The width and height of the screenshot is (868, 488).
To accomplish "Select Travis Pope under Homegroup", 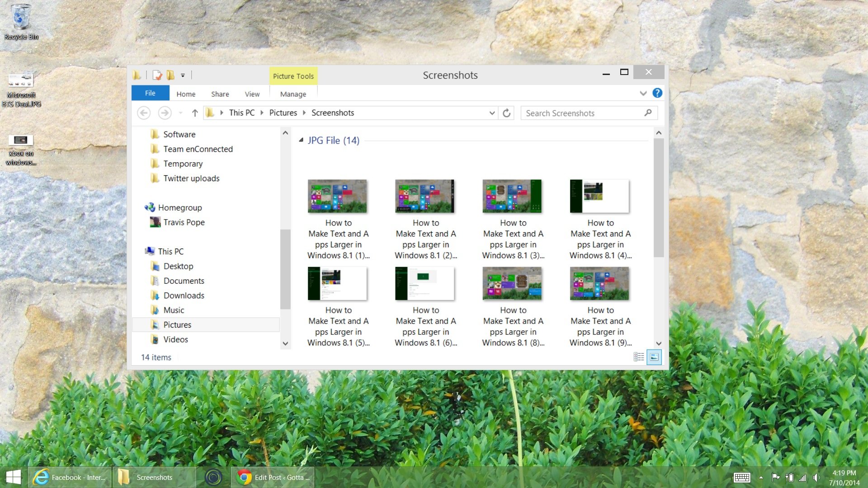I will [x=184, y=222].
